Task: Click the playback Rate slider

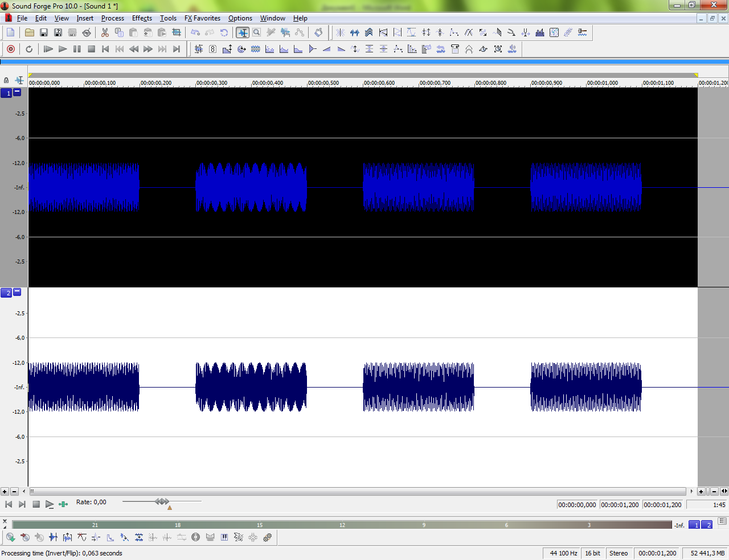Action: [162, 501]
